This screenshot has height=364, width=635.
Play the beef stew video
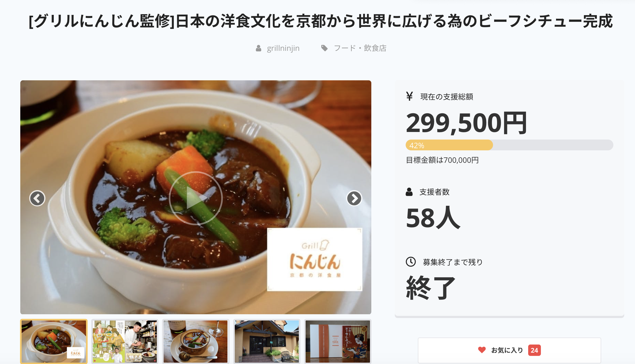(x=196, y=198)
